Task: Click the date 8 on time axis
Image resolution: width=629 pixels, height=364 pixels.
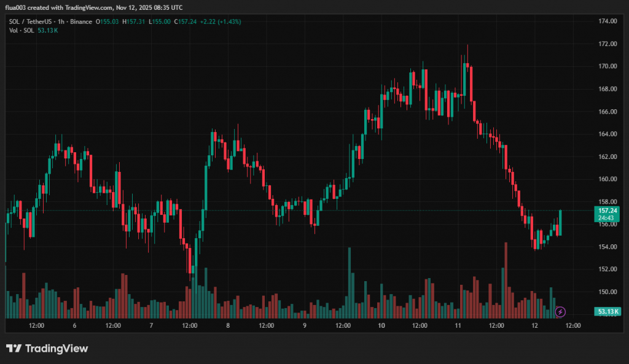Action: coord(228,325)
